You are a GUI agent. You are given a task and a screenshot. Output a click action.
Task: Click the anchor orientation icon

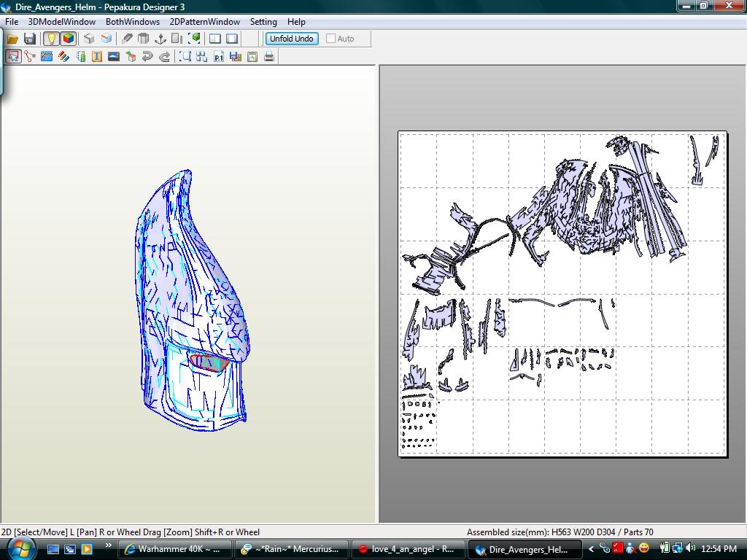tap(160, 39)
